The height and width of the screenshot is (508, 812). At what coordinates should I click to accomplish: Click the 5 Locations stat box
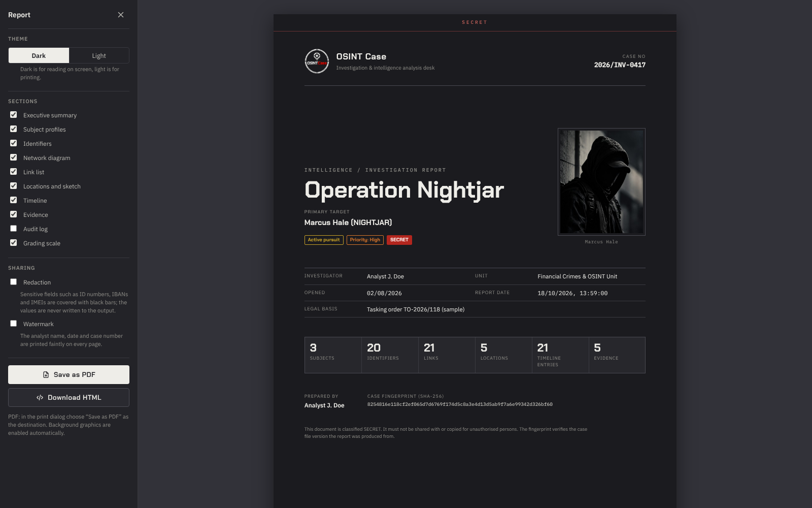point(503,355)
